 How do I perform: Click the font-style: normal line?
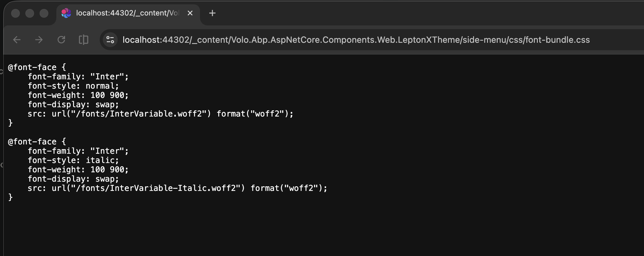[x=73, y=86]
